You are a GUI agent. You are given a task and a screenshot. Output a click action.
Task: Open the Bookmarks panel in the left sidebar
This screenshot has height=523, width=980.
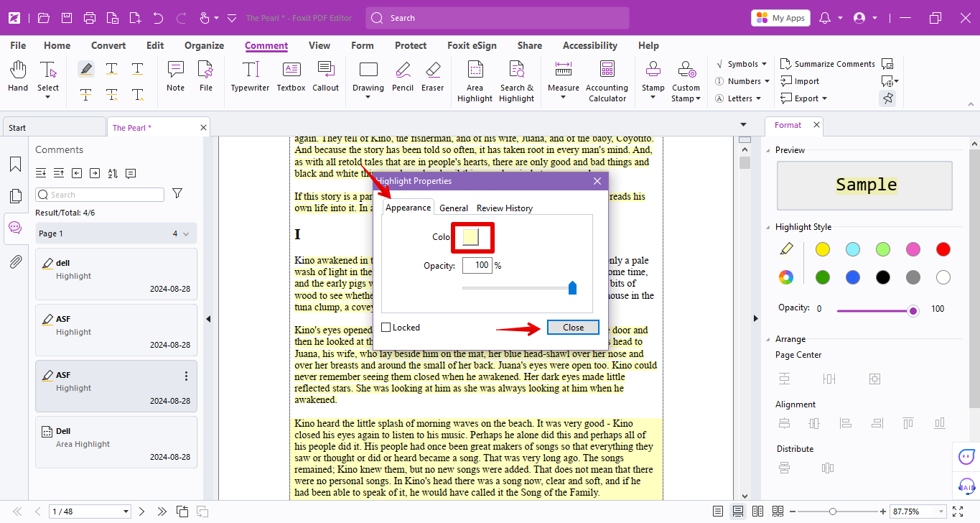click(x=14, y=164)
